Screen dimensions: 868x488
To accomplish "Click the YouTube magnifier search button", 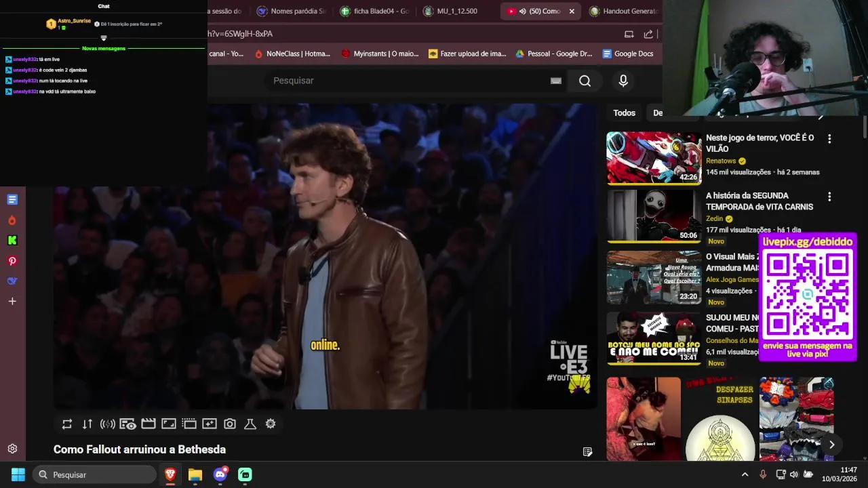I will tap(585, 81).
